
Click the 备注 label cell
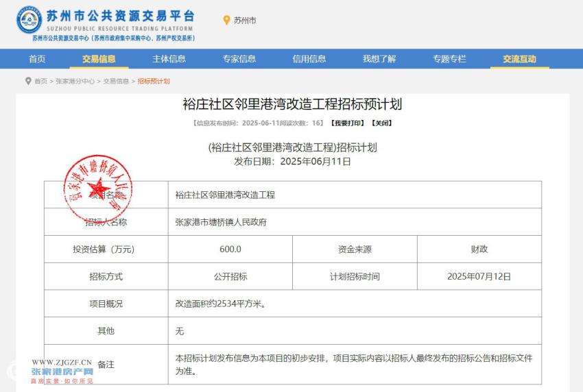106,365
